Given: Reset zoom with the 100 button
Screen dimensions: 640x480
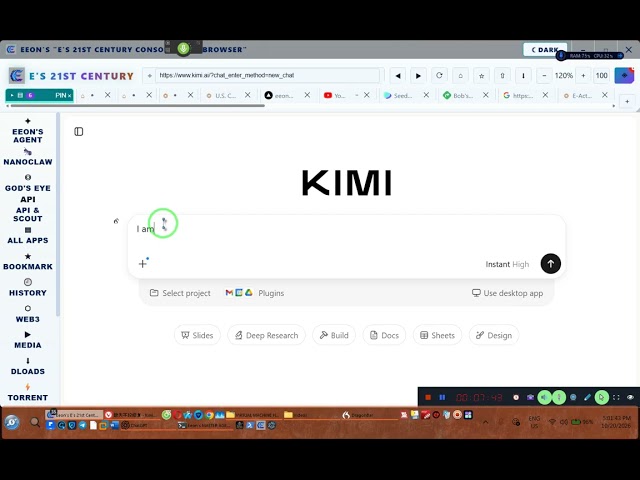Looking at the screenshot, I should (601, 76).
